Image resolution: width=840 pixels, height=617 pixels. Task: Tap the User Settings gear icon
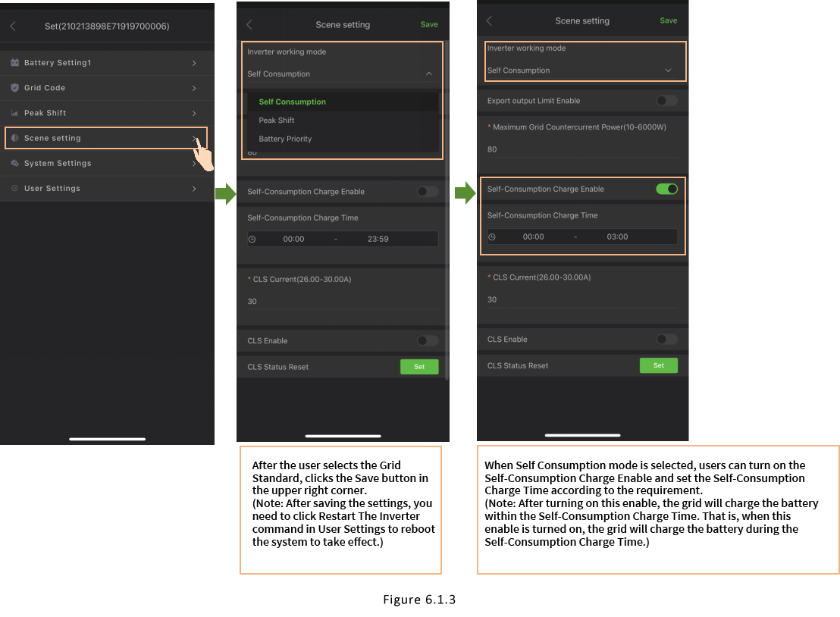pos(14,188)
